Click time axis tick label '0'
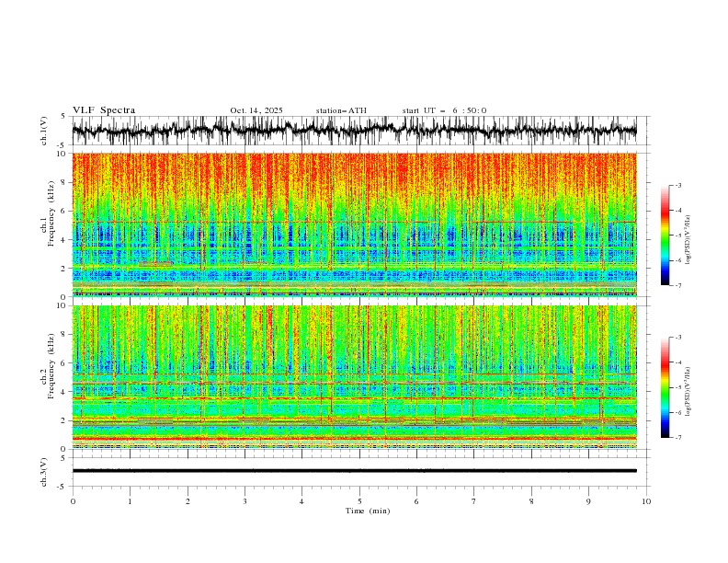This screenshot has width=728, height=563. (73, 501)
